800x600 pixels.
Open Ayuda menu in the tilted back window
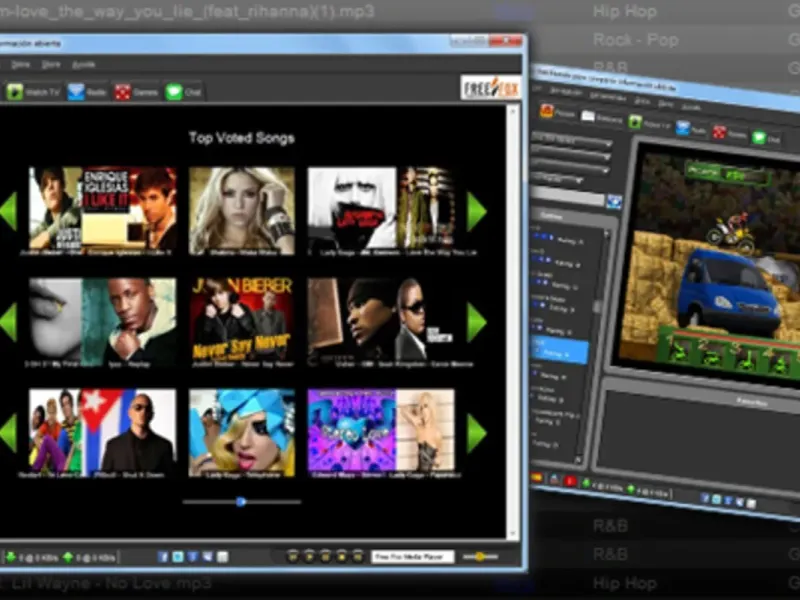(690, 107)
